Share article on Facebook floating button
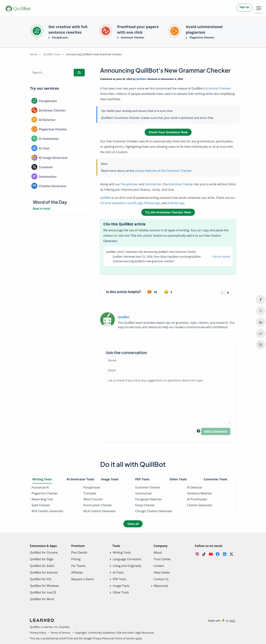The width and height of the screenshot is (266, 644). (260, 300)
